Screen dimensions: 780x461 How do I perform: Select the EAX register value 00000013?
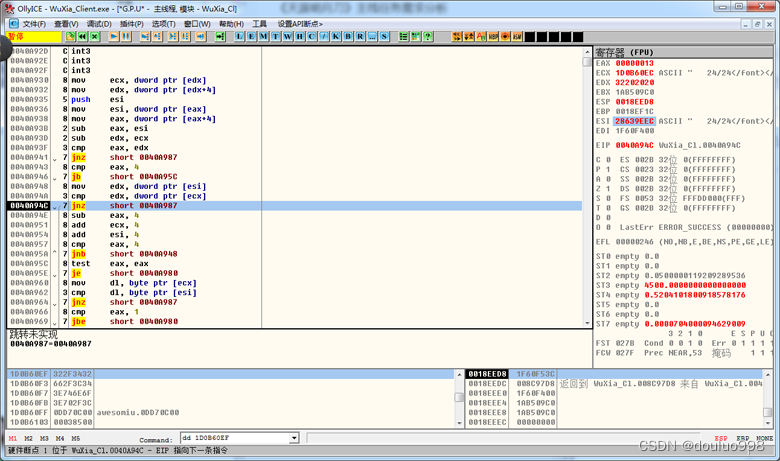pyautogui.click(x=635, y=63)
